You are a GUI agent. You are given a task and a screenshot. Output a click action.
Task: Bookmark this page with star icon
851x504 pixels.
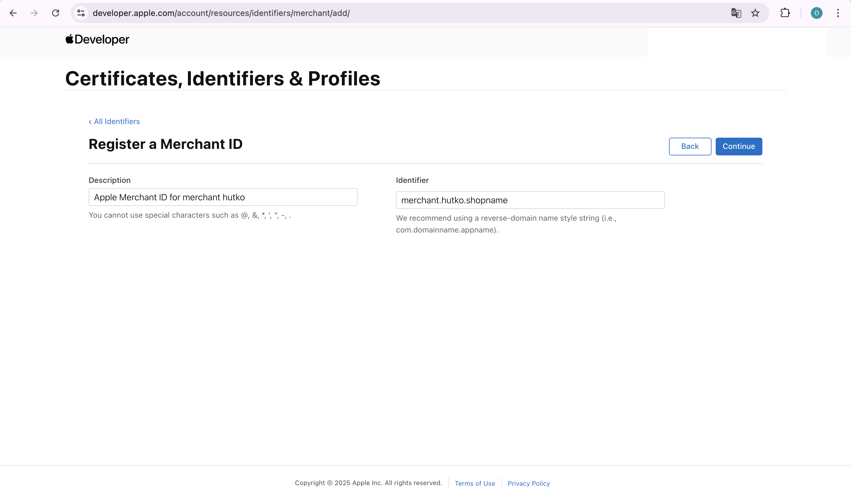point(755,13)
